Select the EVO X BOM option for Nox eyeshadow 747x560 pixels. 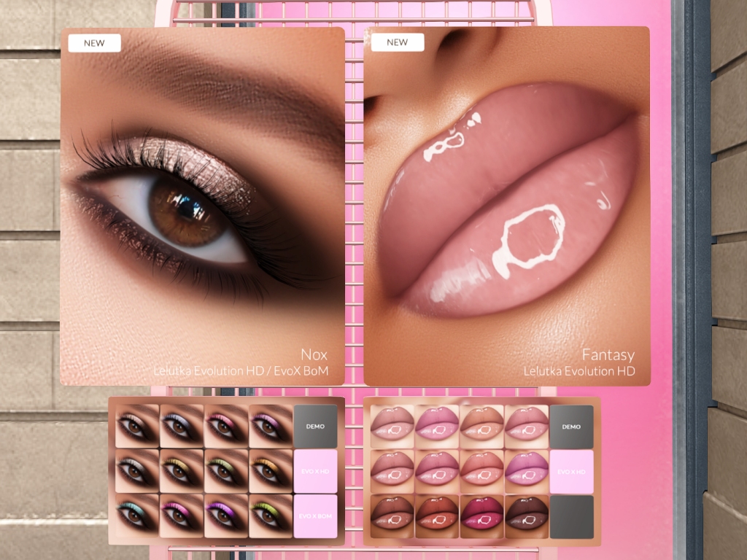315,516
